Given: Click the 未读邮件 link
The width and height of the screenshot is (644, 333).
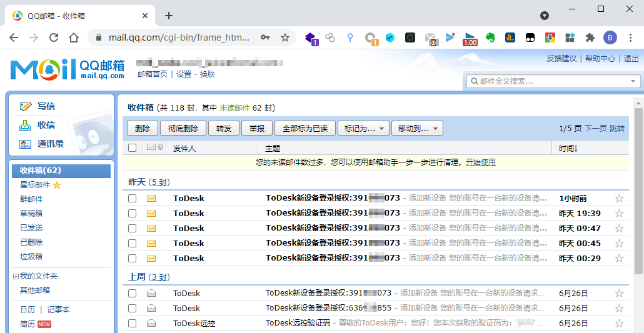Looking at the screenshot, I should [234, 108].
